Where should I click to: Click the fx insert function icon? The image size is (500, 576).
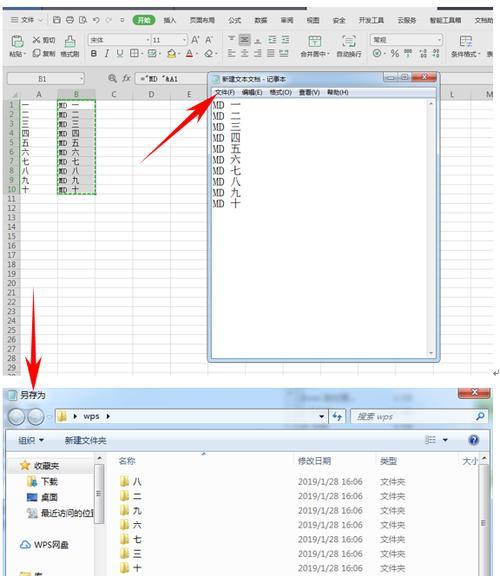pyautogui.click(x=126, y=78)
